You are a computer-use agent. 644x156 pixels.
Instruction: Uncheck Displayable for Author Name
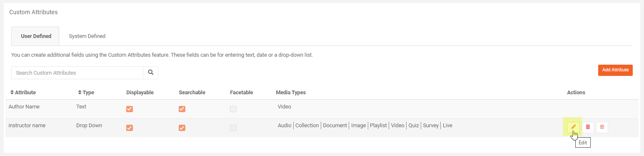(130, 109)
